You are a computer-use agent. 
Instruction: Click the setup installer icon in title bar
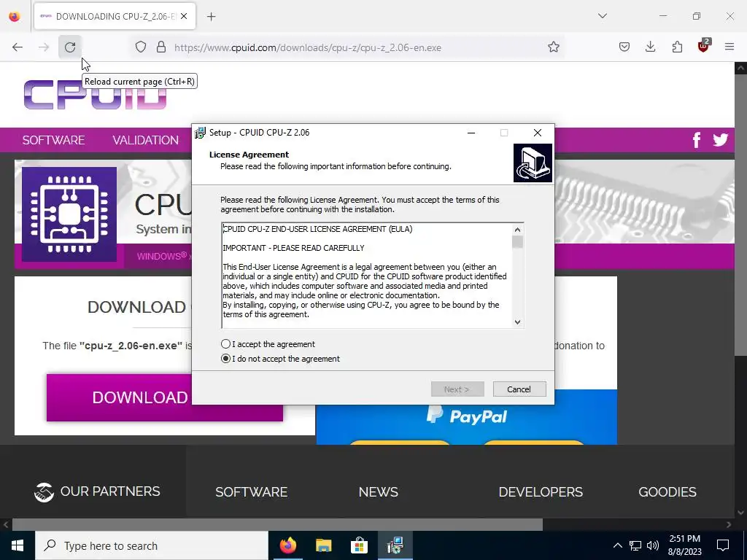(x=200, y=133)
